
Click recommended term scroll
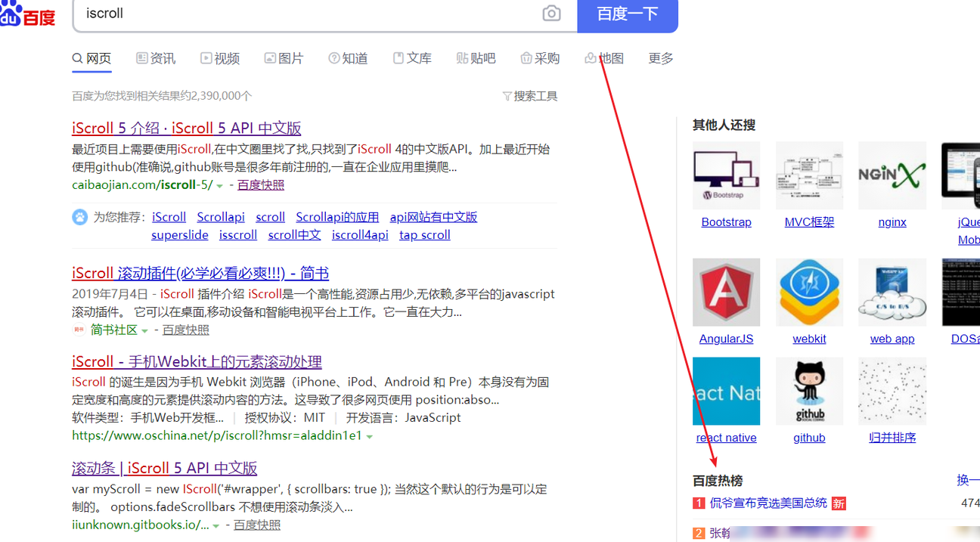270,217
